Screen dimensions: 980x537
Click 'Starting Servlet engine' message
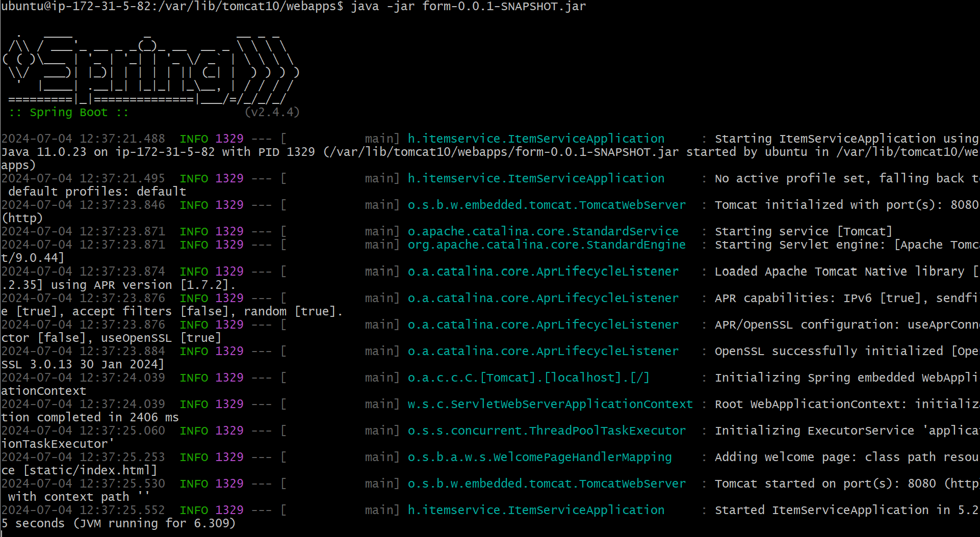point(799,245)
